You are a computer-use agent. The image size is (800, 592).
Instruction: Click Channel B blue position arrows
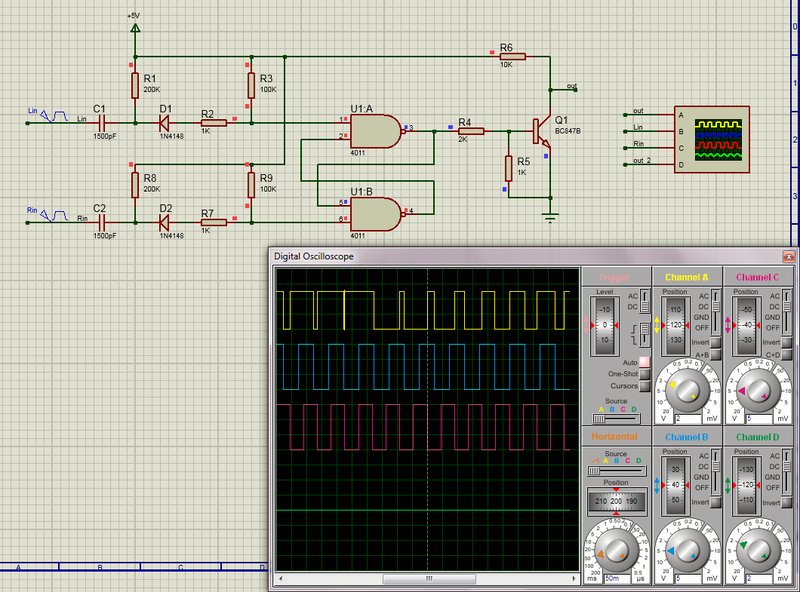(x=657, y=485)
